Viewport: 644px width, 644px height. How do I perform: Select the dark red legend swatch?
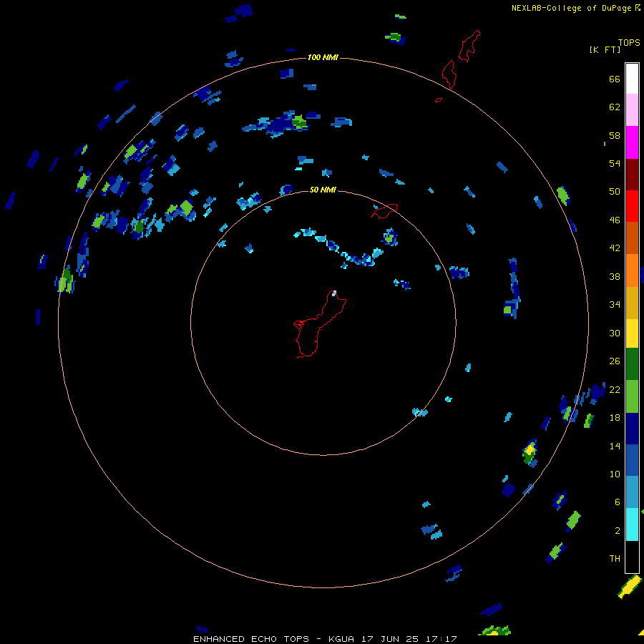632,174
